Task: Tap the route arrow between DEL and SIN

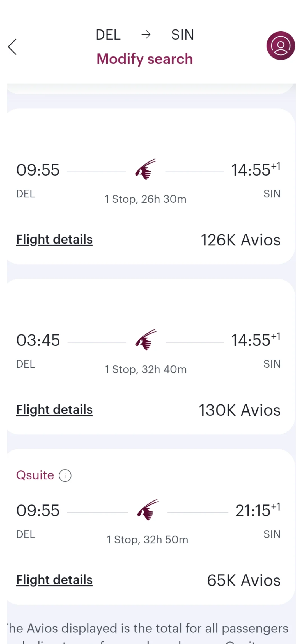Action: pos(146,35)
